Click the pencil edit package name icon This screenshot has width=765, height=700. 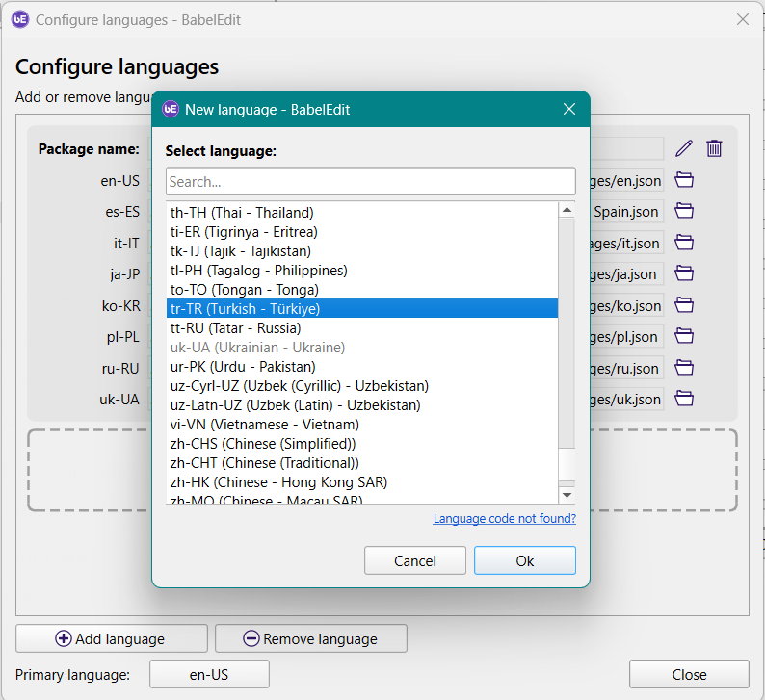click(684, 148)
